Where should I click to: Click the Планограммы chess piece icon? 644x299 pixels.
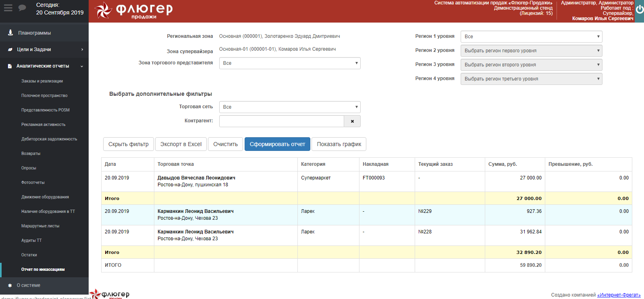pyautogui.click(x=10, y=33)
